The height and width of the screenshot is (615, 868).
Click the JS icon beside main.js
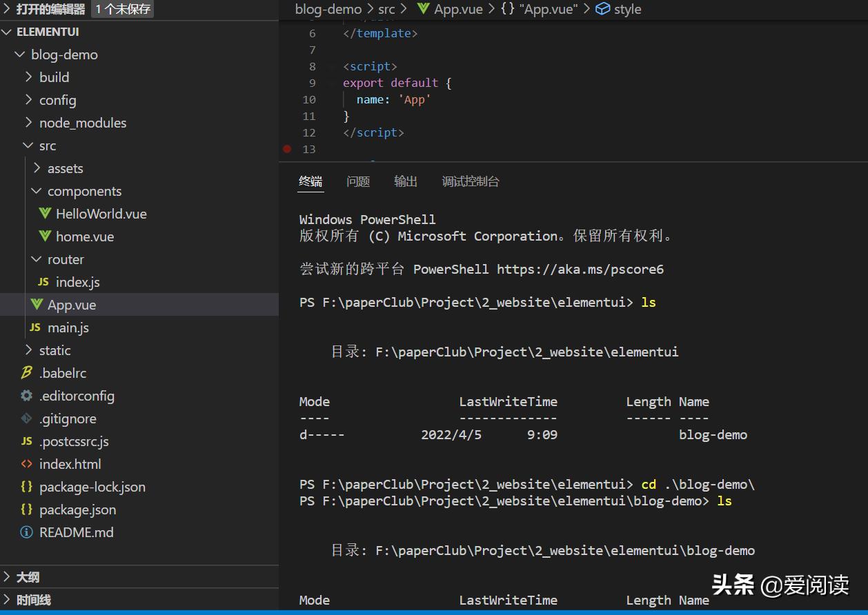coord(35,327)
